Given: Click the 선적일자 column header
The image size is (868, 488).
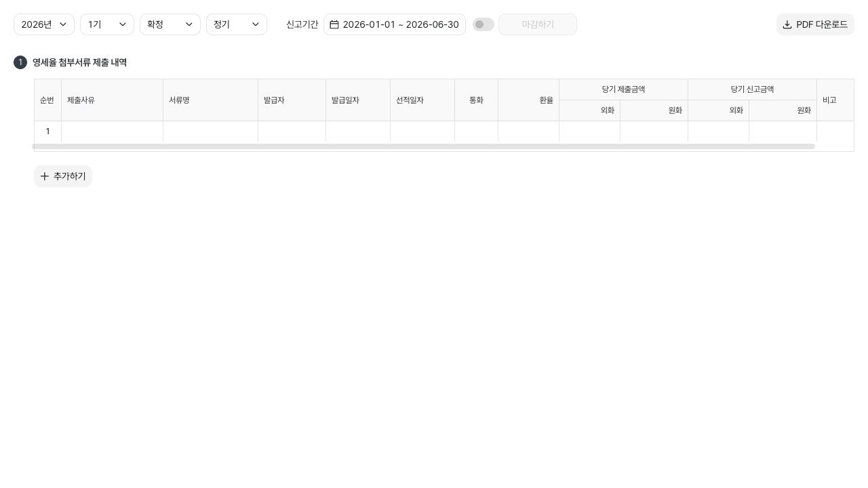Looking at the screenshot, I should click(422, 100).
